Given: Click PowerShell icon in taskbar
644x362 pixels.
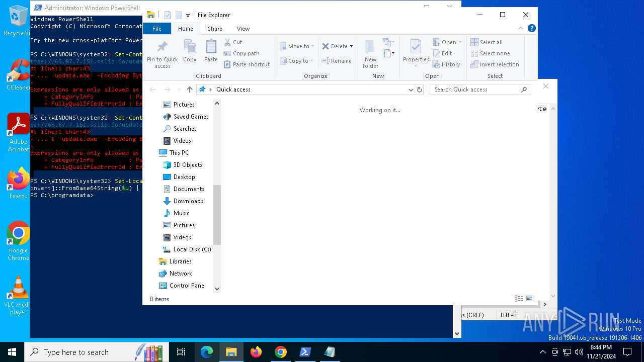Looking at the screenshot, I should tap(305, 352).
